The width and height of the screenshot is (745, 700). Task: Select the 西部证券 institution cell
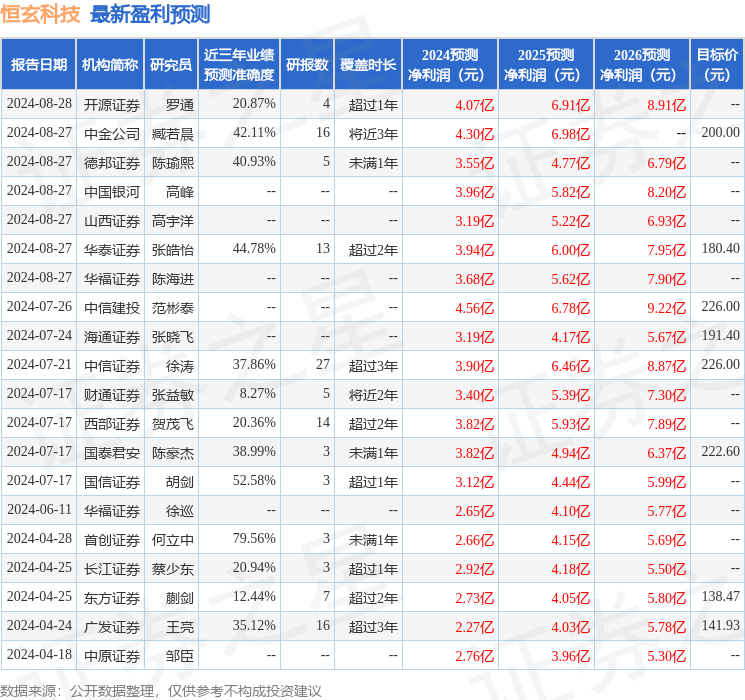point(112,423)
